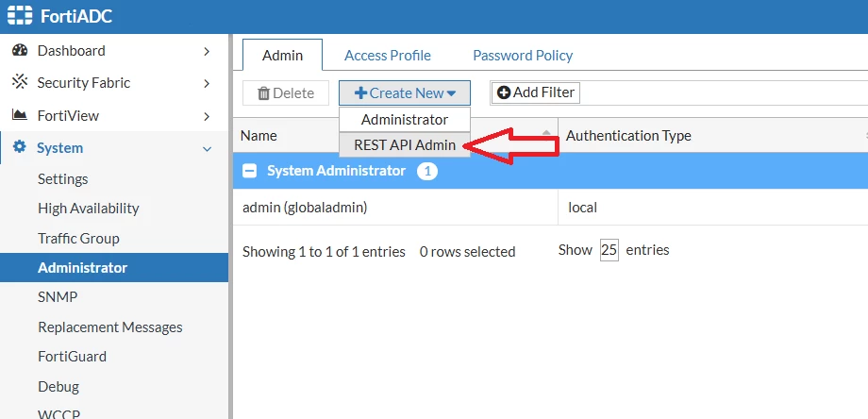This screenshot has height=419, width=868.
Task: Click the plus icon on Create New
Action: [x=361, y=93]
